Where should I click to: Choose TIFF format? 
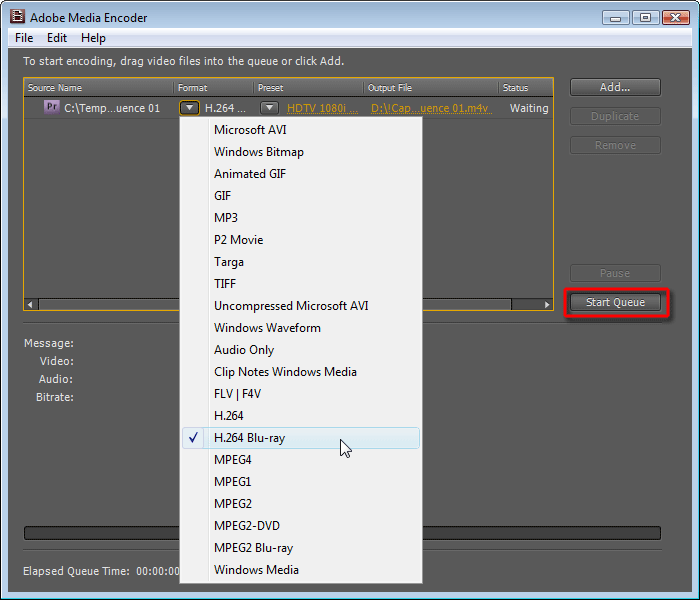[x=301, y=283]
